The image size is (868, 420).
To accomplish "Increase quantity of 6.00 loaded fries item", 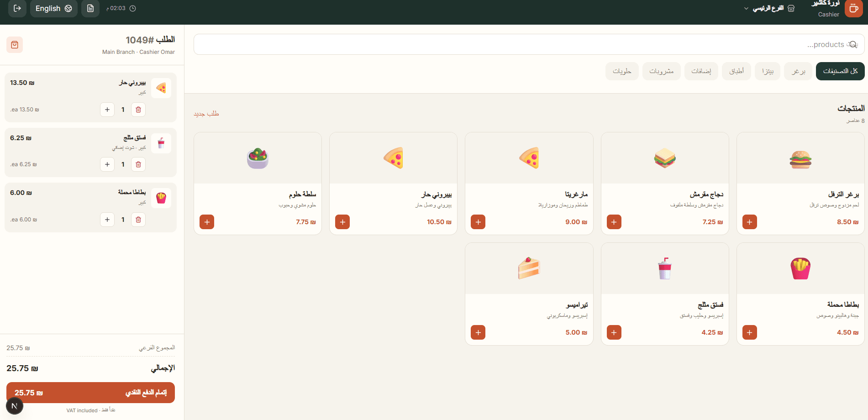I will click(x=107, y=220).
